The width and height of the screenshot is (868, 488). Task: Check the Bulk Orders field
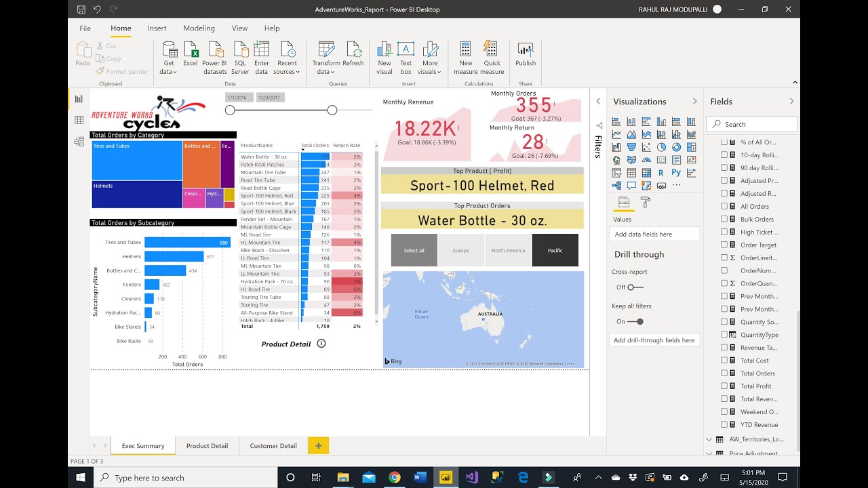(x=724, y=219)
